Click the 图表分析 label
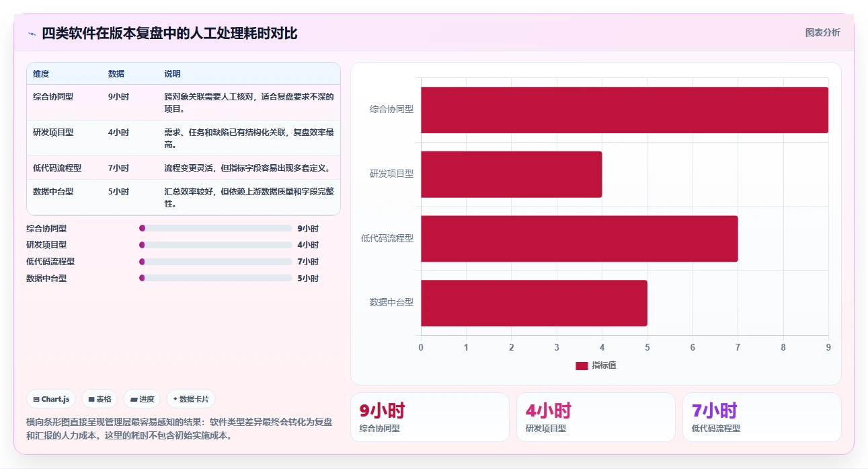868x469 pixels. pyautogui.click(x=822, y=32)
